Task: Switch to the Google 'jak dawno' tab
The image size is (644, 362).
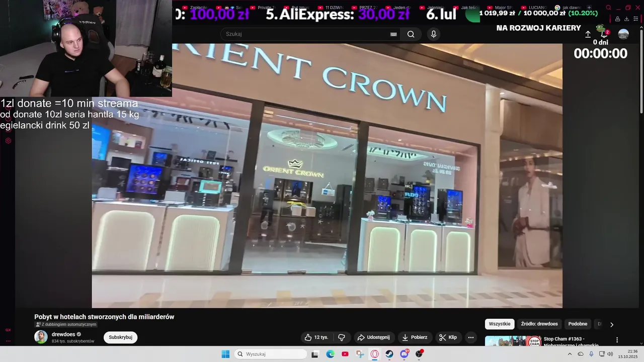Action: click(569, 8)
